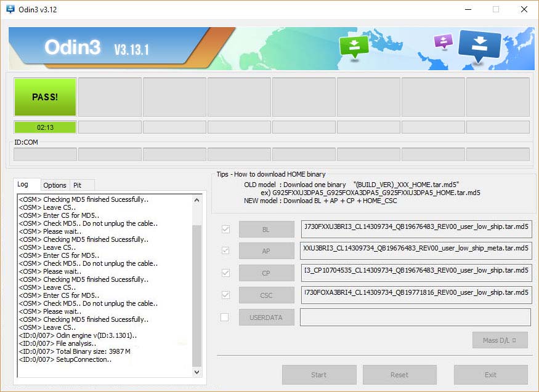Select the Log tab

point(23,185)
